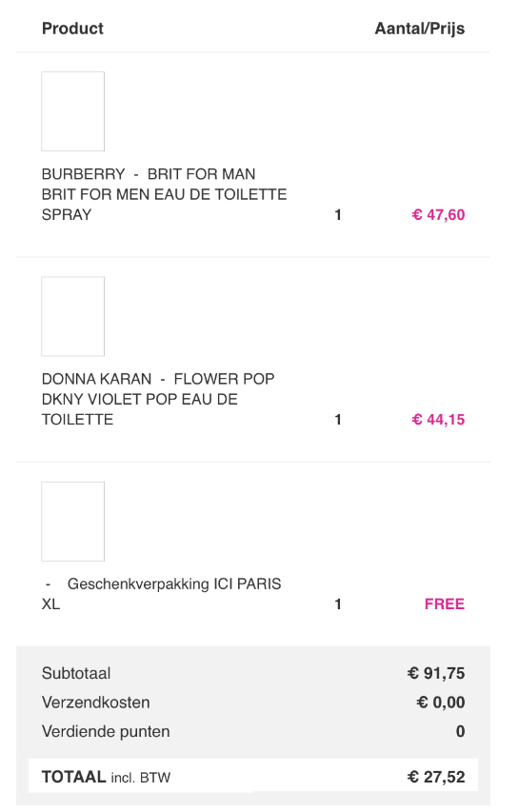This screenshot has width=518, height=812.
Task: Click the TOTAAL incl. BTW label
Action: click(107, 777)
